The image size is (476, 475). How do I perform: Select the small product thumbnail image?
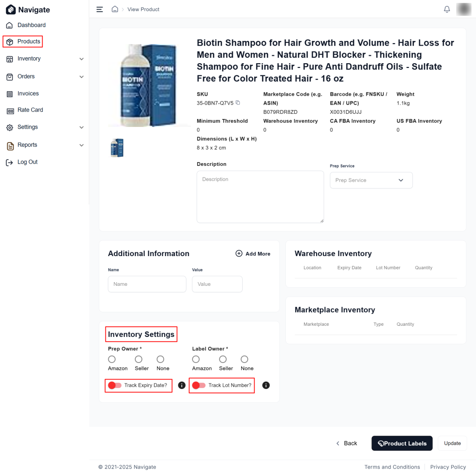pos(117,148)
